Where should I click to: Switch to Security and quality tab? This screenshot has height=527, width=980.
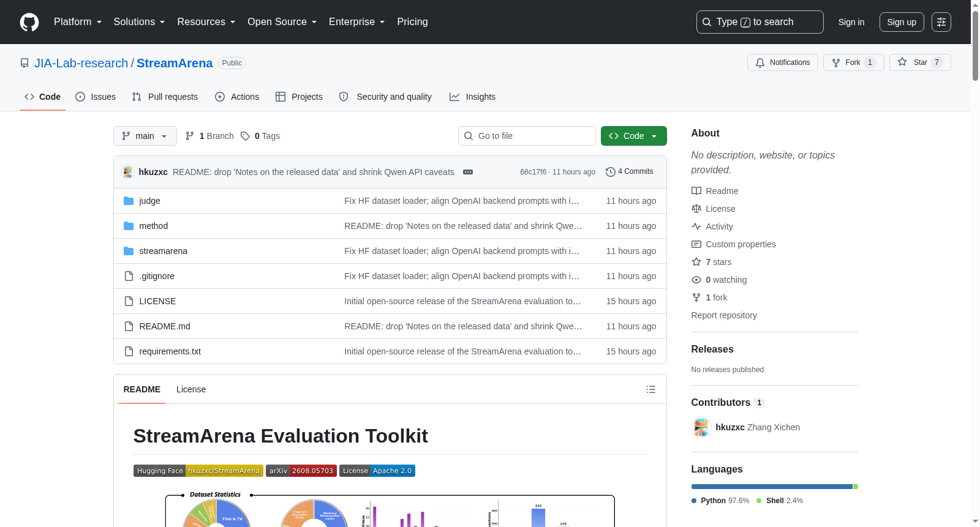[385, 97]
